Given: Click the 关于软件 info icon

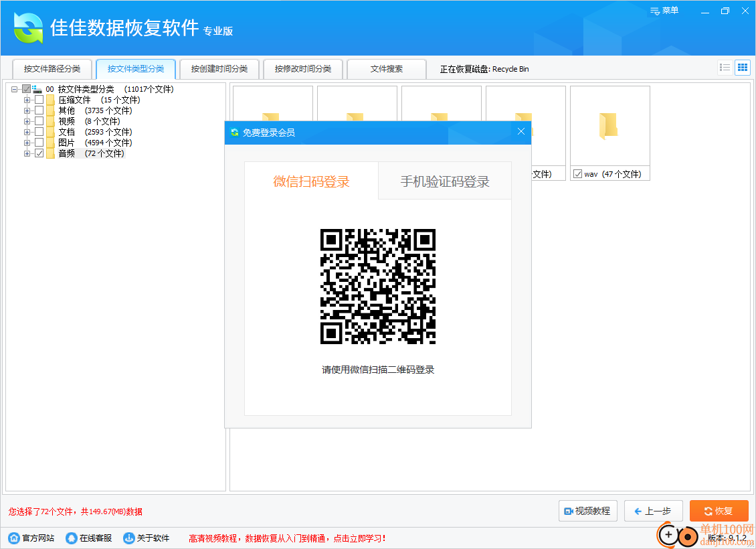Looking at the screenshot, I should pos(128,538).
